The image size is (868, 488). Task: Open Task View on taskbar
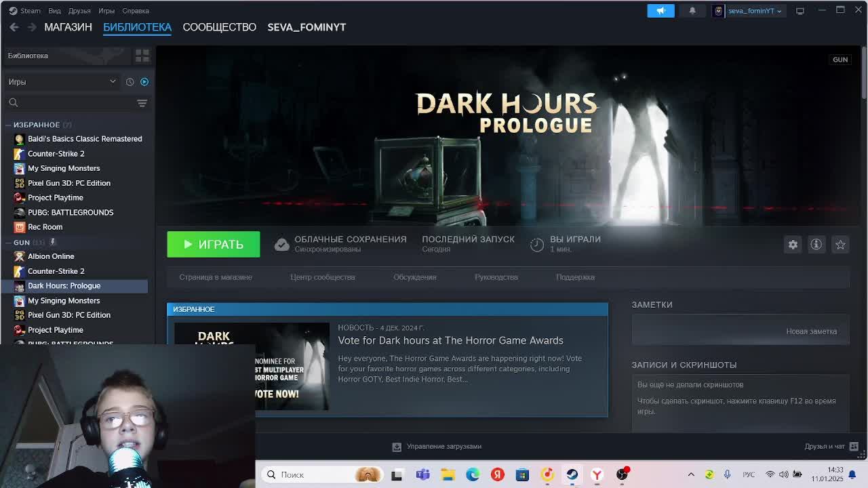[397, 474]
